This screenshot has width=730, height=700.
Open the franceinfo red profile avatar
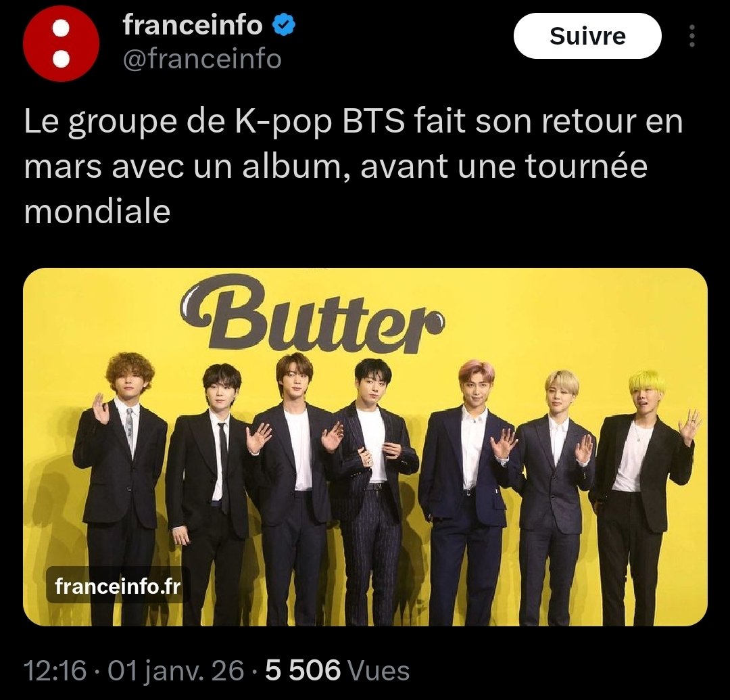click(x=61, y=43)
